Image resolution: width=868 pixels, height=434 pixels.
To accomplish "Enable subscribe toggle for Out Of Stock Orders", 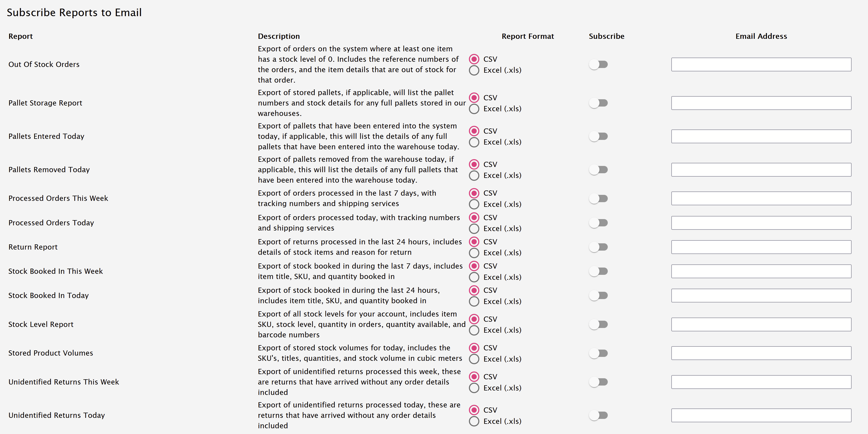I will (598, 64).
